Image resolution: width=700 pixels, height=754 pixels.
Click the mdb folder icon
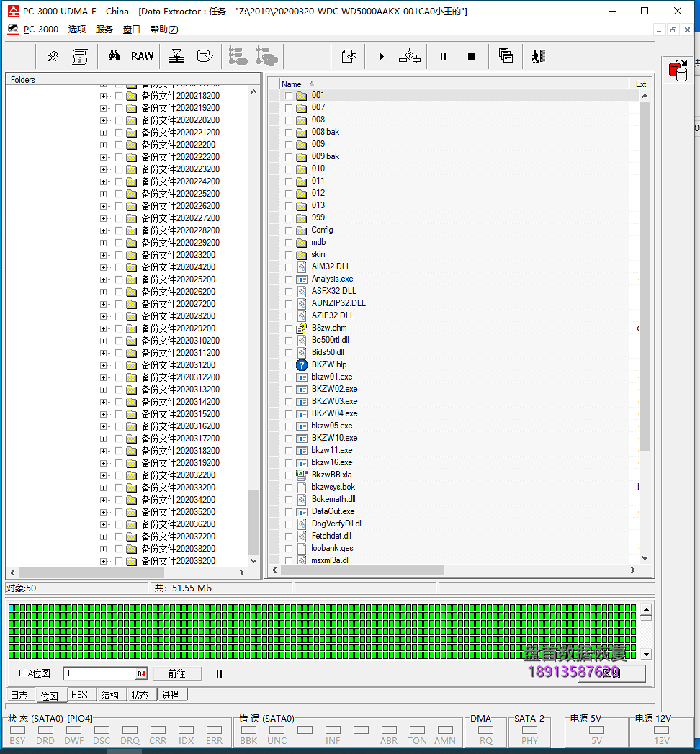302,243
